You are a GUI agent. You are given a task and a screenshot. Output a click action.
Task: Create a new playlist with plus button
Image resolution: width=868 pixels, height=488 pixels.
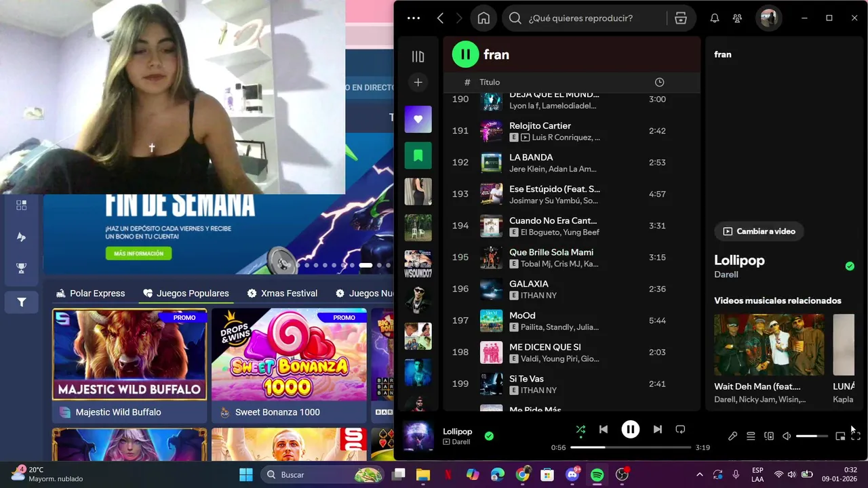coord(418,82)
